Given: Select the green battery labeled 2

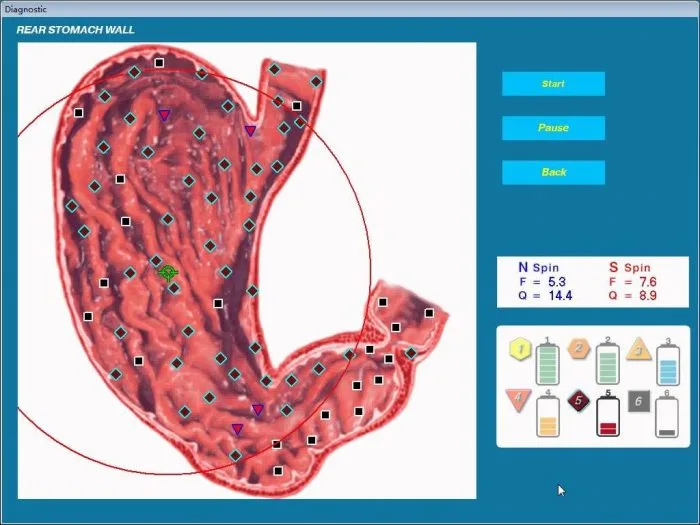Looking at the screenshot, I should (x=609, y=362).
